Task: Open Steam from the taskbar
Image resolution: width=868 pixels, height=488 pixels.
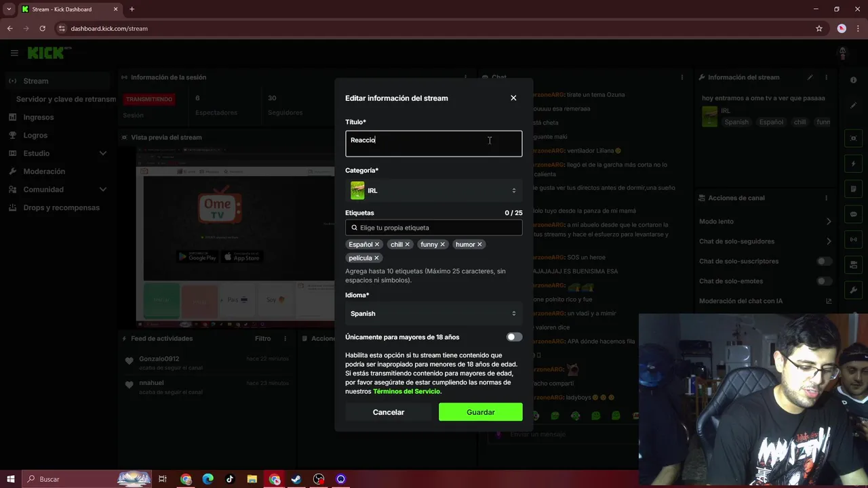Action: pos(296,479)
